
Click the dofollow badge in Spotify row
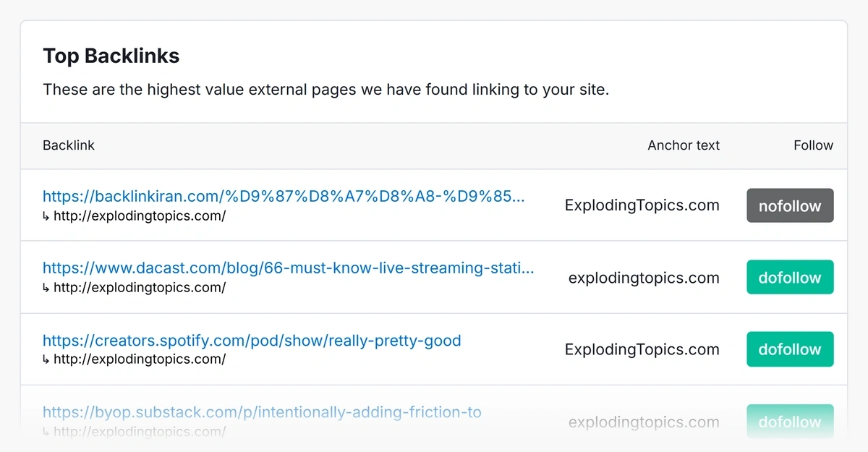tap(790, 349)
